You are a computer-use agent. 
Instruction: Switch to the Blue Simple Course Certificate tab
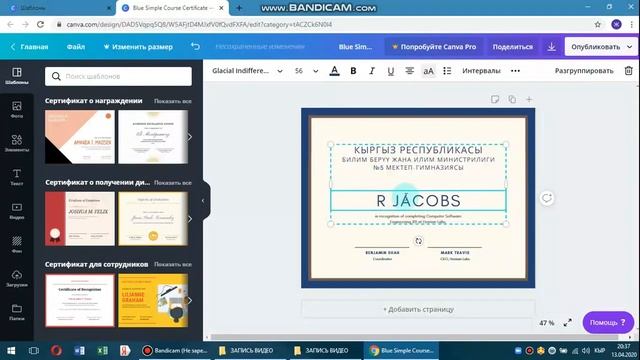coord(173,8)
